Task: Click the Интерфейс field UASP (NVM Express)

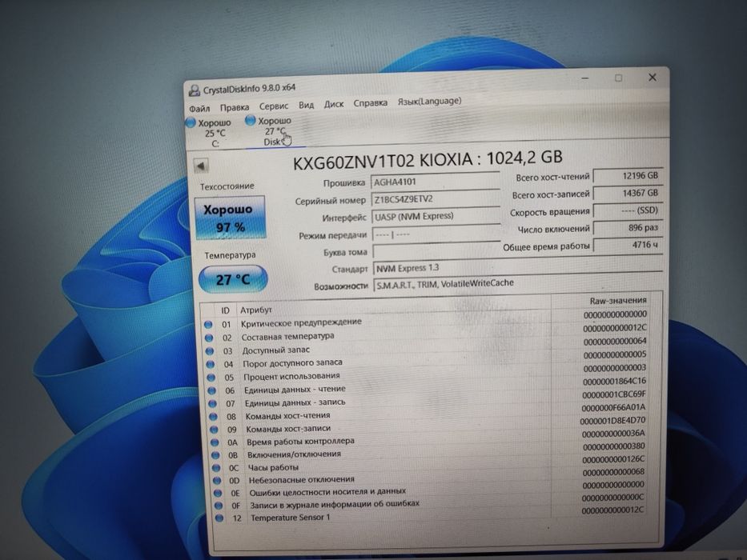Action: (x=436, y=216)
